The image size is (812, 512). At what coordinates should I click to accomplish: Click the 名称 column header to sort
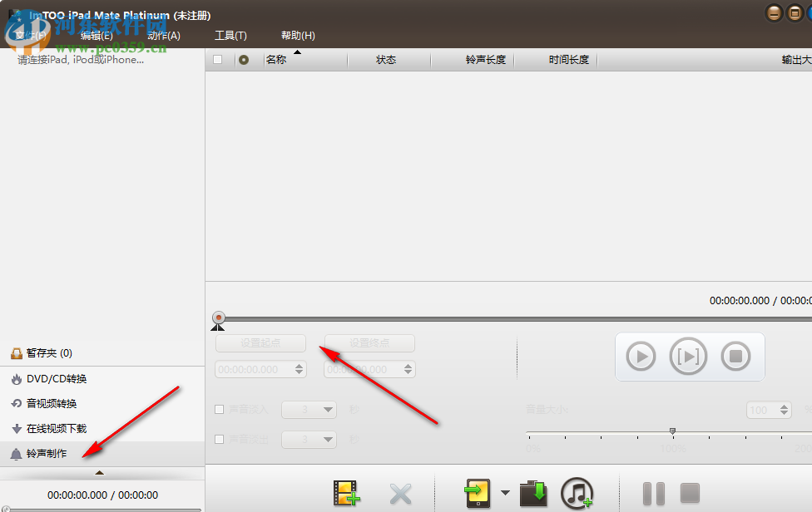275,59
